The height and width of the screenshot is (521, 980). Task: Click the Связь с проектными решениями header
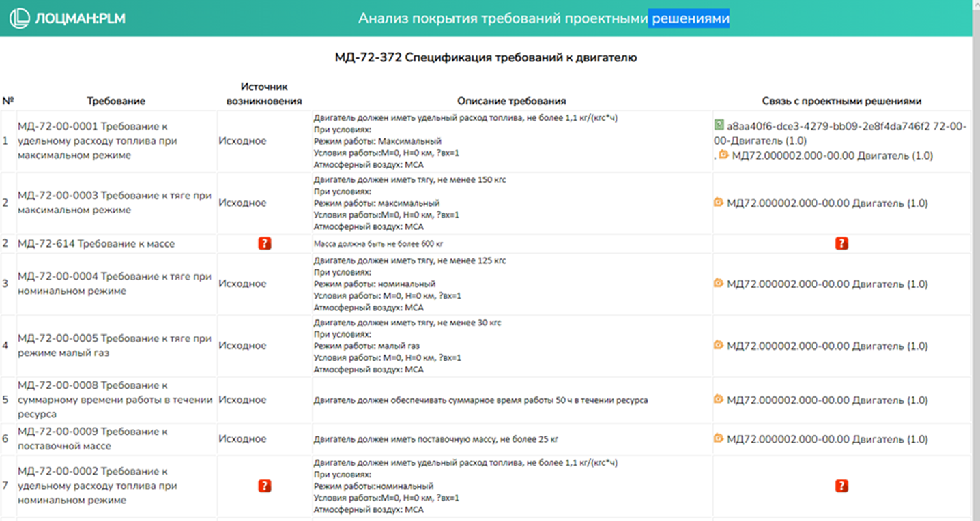(841, 101)
